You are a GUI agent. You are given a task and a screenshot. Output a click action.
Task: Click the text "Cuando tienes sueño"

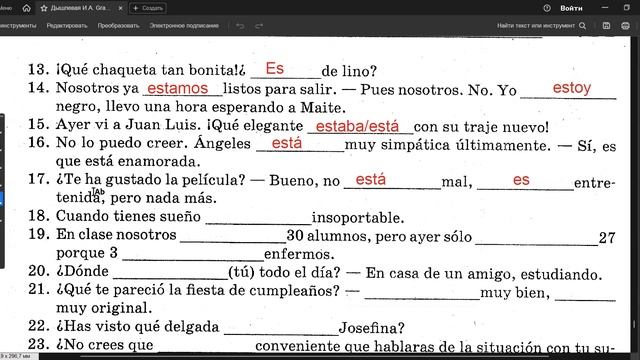click(x=128, y=216)
